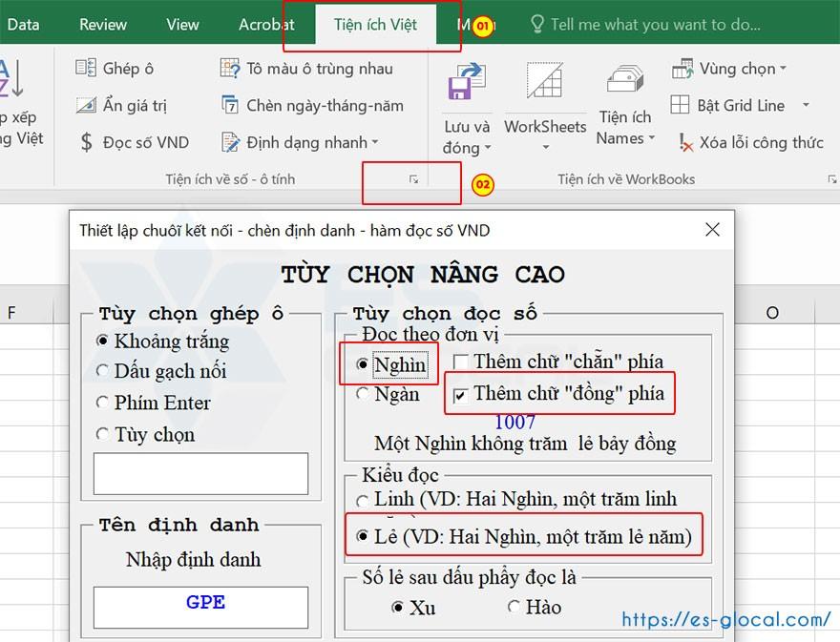Click the sort A-Z arrow icon
The height and width of the screenshot is (642, 840).
(x=11, y=78)
